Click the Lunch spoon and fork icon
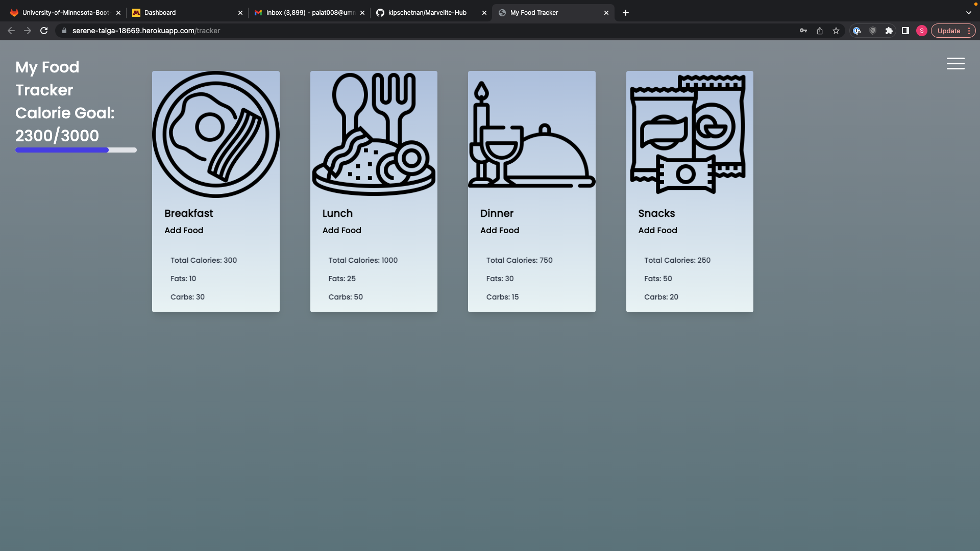The image size is (980, 551). [x=374, y=134]
